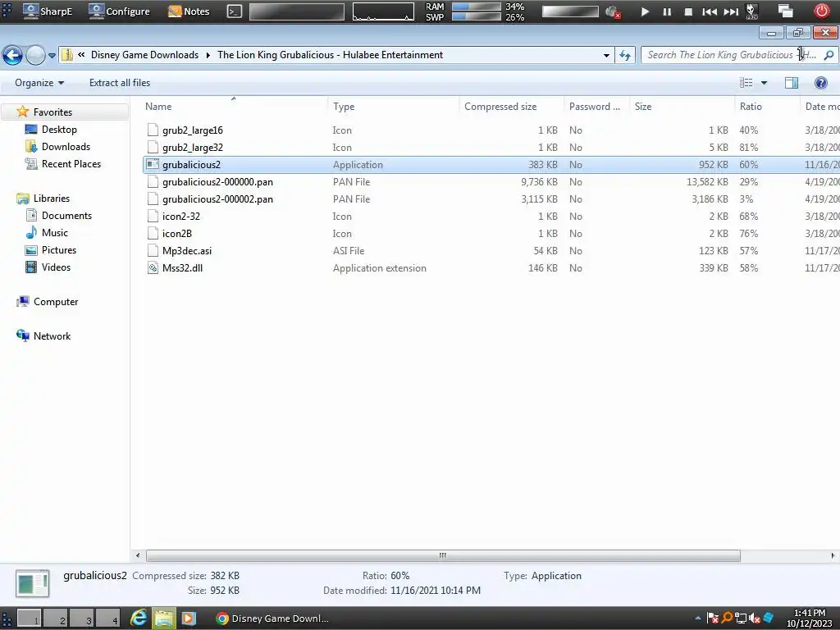This screenshot has width=840, height=630.
Task: Sort by the Type column header
Action: click(393, 107)
